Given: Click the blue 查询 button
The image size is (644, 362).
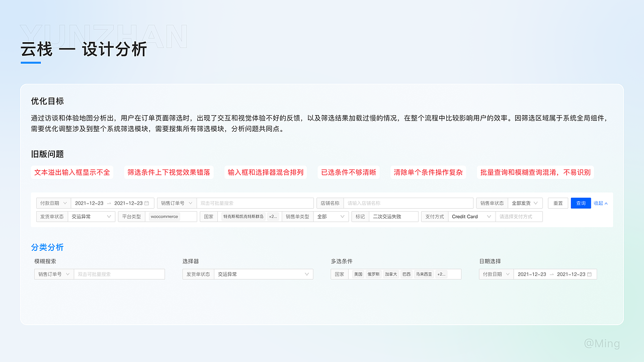Looking at the screenshot, I should [x=581, y=203].
